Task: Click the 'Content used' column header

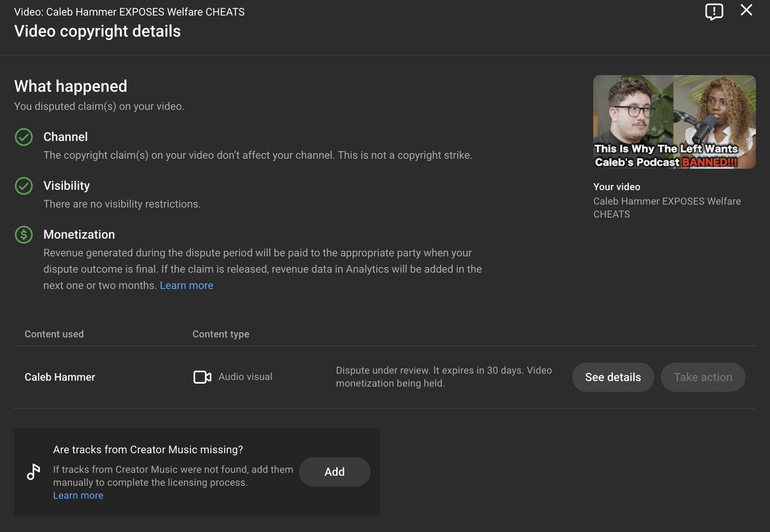Action: click(54, 334)
